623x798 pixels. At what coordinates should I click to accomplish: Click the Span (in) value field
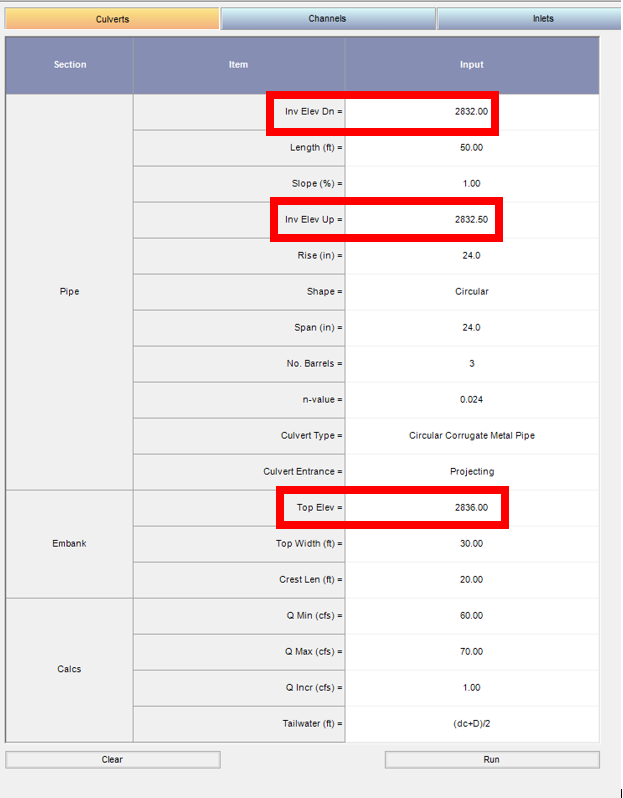pyautogui.click(x=471, y=328)
